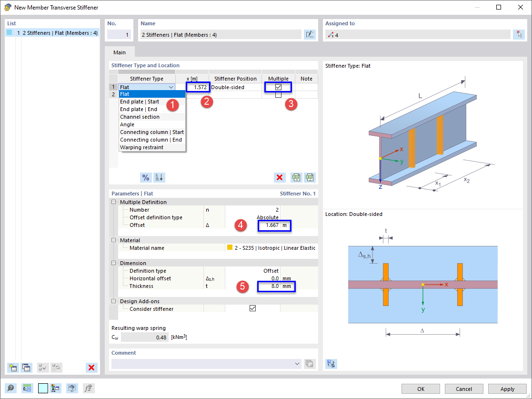Select the 2 Stiffeners entry in the List
This screenshot has width=532, height=399.
click(x=52, y=32)
